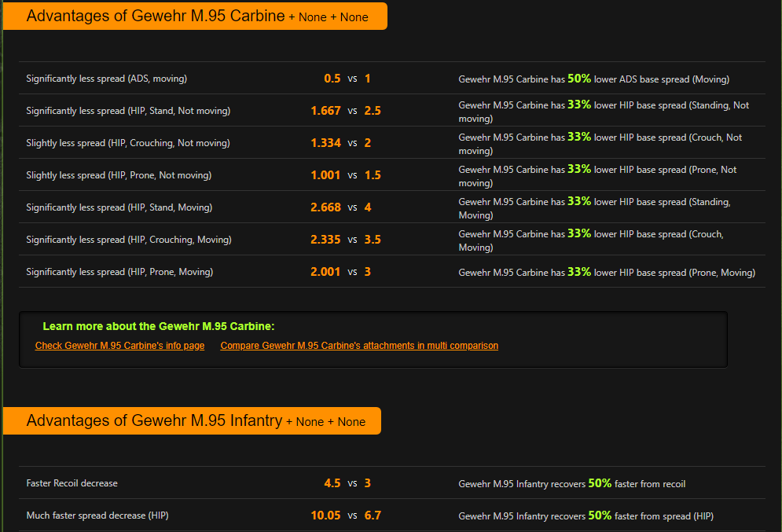Click the 2.335 spread value

[x=325, y=240]
